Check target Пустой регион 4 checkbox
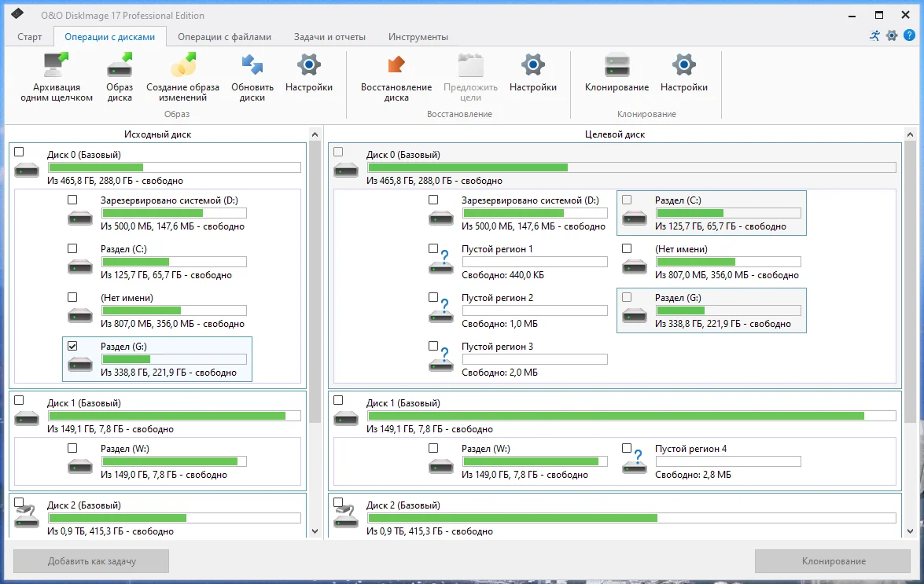This screenshot has height=584, width=924. pos(627,448)
